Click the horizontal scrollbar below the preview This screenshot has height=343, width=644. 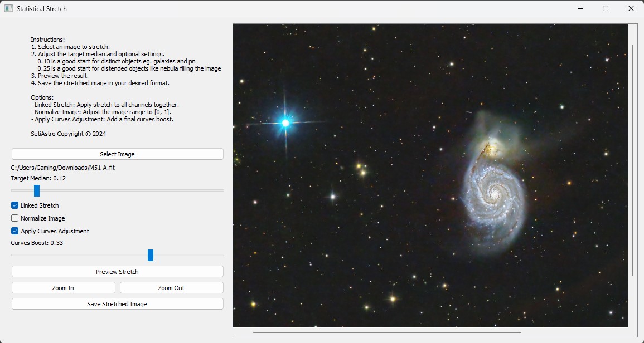click(x=387, y=332)
